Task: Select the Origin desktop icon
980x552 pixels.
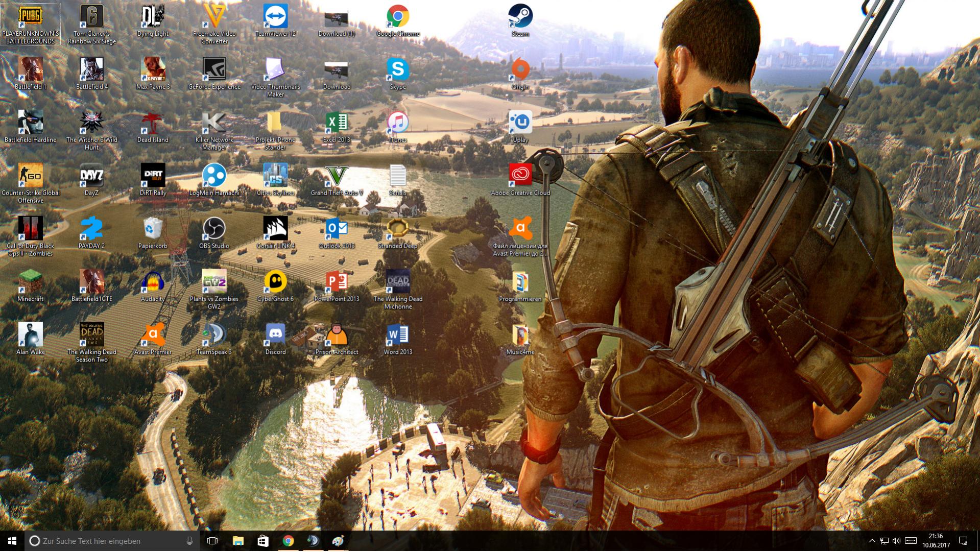Action: (520, 74)
